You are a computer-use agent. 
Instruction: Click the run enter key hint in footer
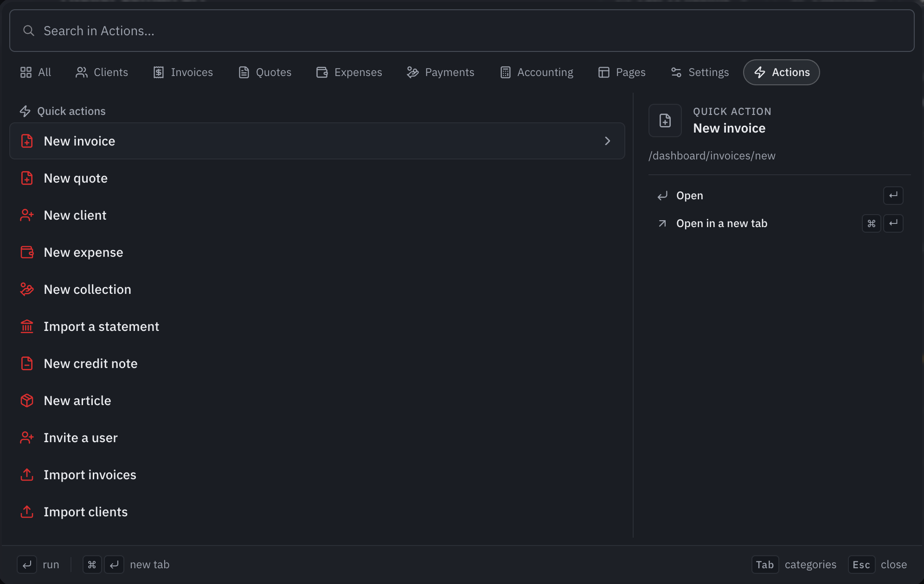pos(27,565)
